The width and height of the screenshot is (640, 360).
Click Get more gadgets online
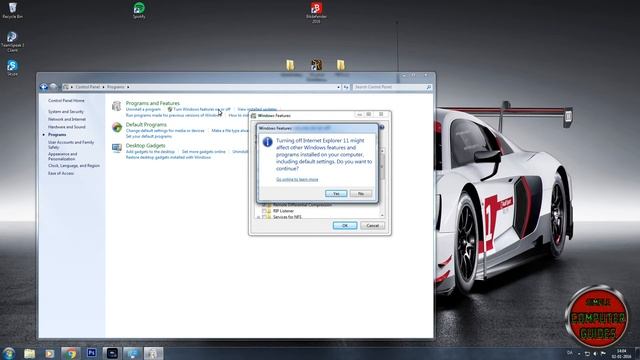tap(204, 151)
